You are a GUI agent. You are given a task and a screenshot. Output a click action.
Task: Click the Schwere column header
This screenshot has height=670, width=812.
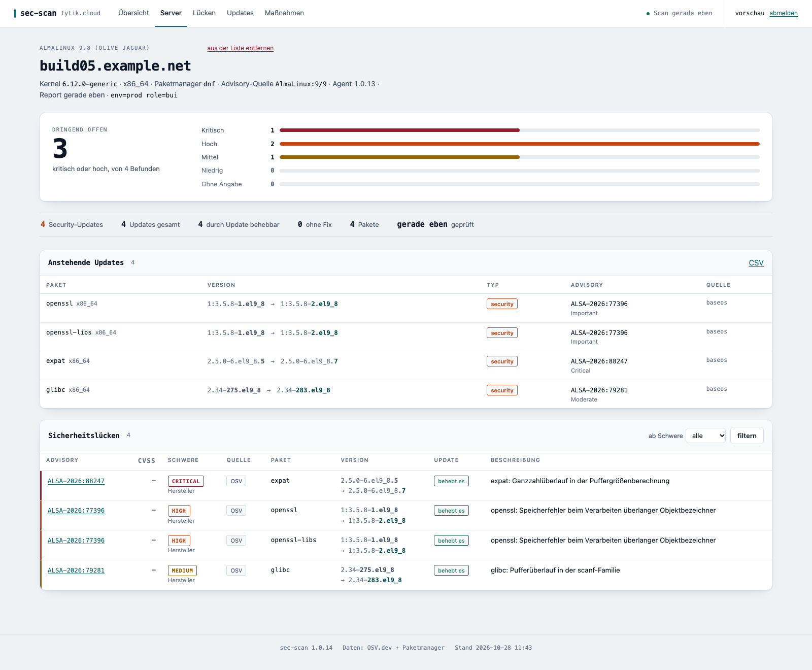183,460
